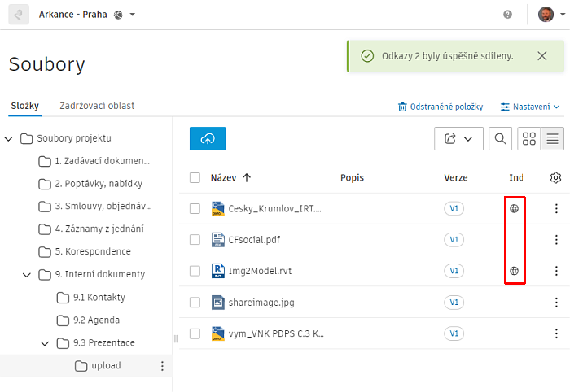570x392 pixels.
Task: Dismiss the success notification banner
Action: (x=542, y=56)
